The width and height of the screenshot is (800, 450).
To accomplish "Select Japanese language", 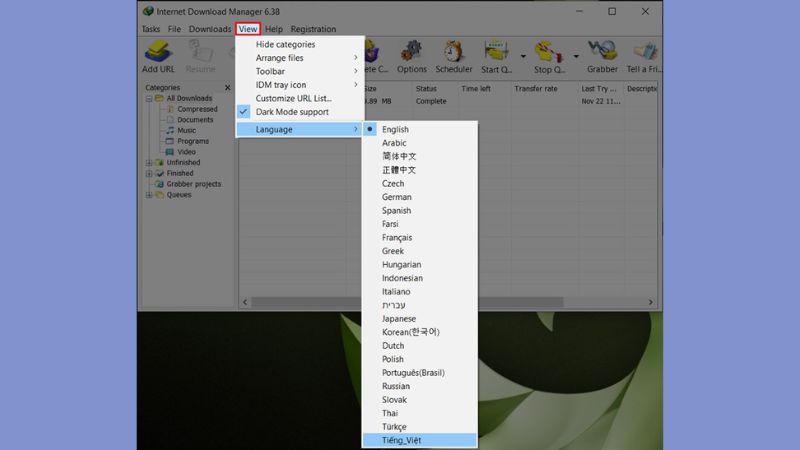I will point(420,319).
